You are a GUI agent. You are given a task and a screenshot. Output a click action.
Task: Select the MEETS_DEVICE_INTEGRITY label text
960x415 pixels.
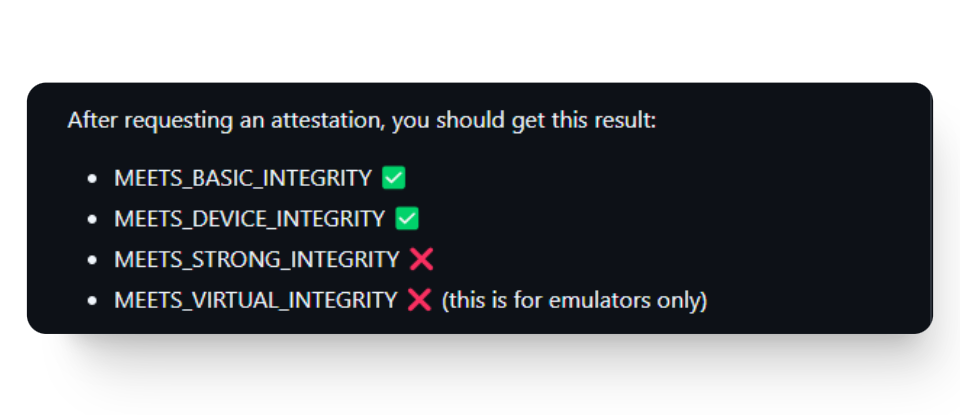click(249, 219)
